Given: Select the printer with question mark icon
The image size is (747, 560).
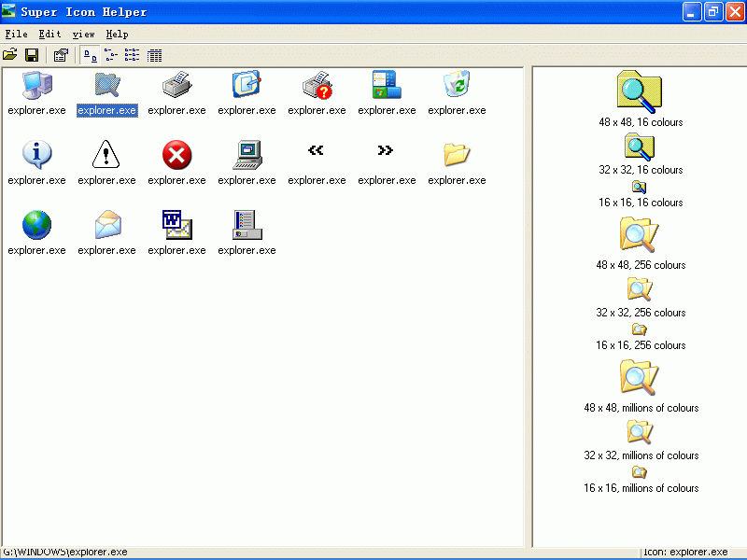Looking at the screenshot, I should (317, 85).
